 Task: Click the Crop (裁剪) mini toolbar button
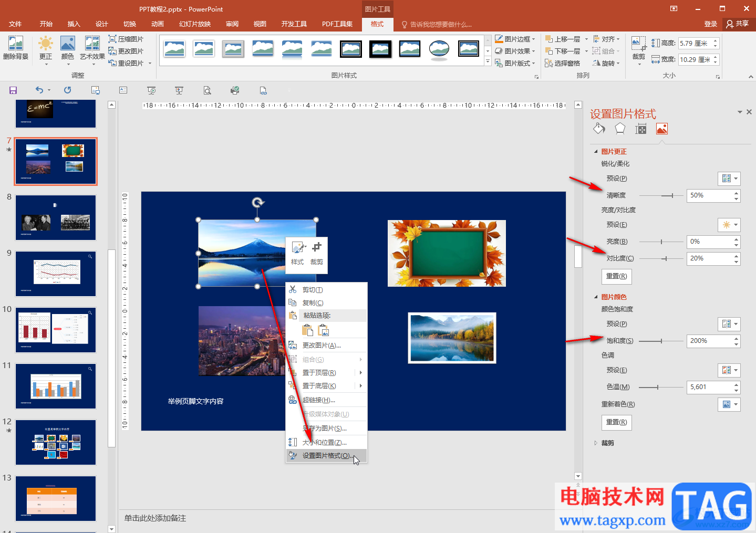(x=317, y=254)
